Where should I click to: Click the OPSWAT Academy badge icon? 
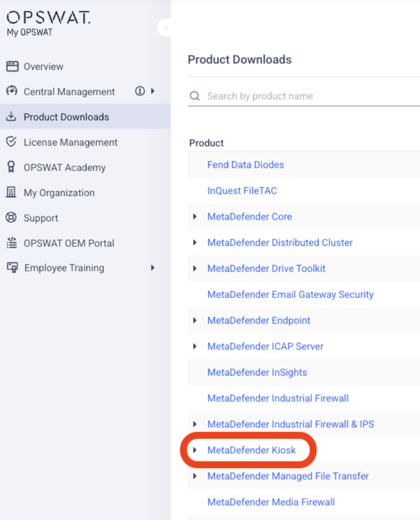point(11,167)
